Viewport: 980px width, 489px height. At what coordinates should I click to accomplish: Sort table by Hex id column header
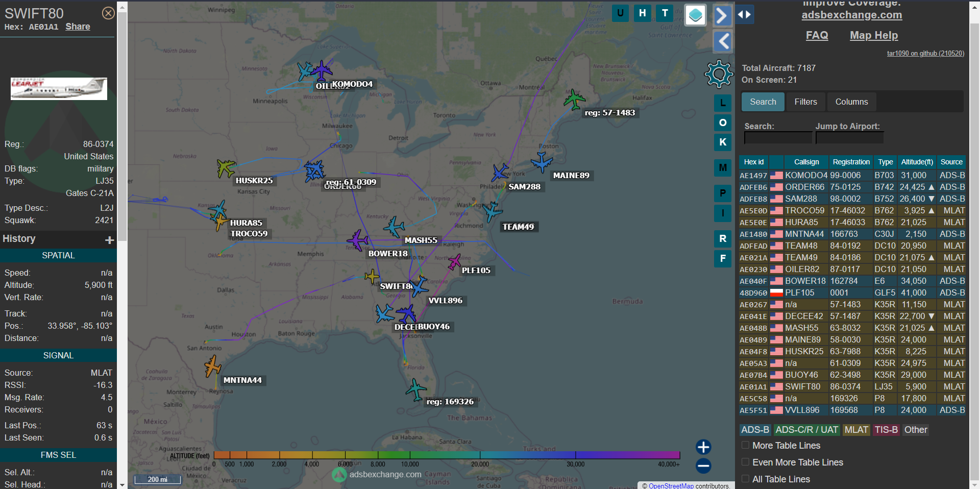753,162
